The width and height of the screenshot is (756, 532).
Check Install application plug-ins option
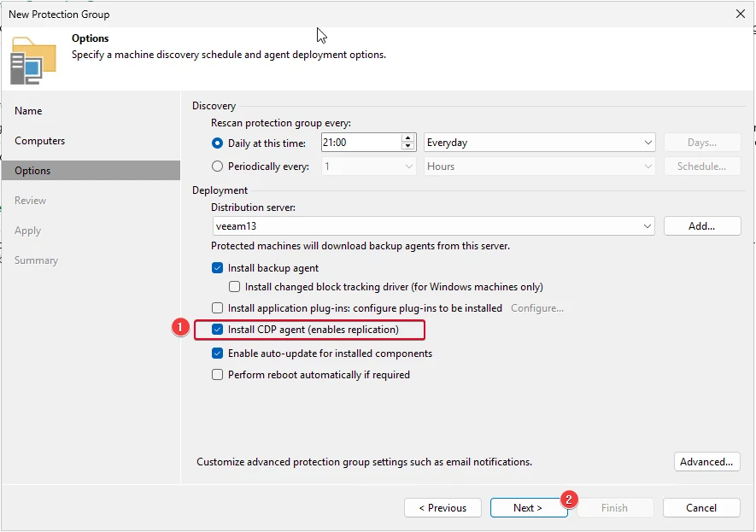(218, 308)
